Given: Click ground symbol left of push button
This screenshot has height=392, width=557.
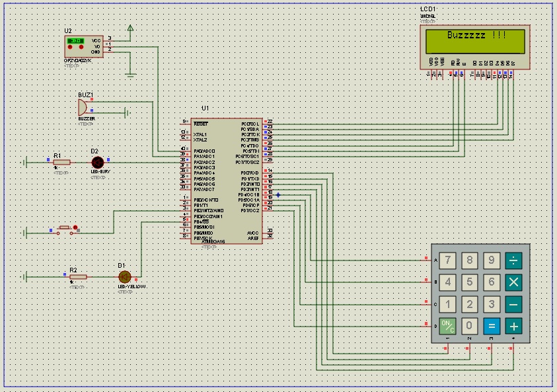Looking at the screenshot, I should (24, 233).
